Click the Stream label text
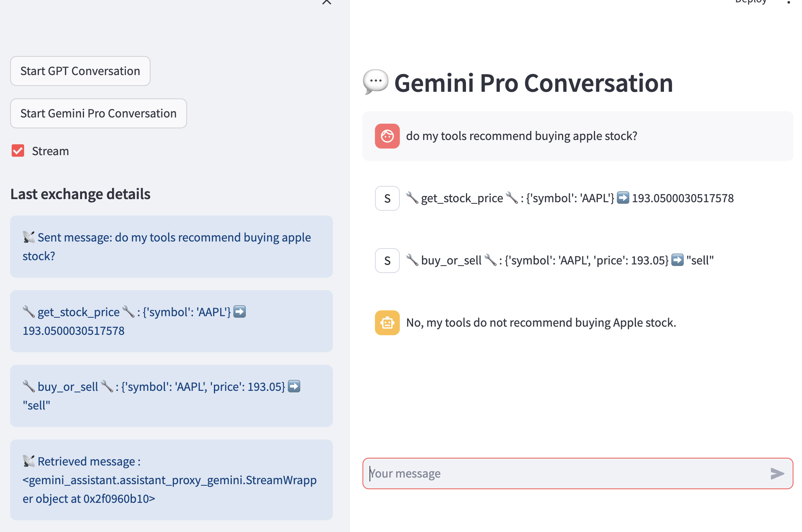 50,151
